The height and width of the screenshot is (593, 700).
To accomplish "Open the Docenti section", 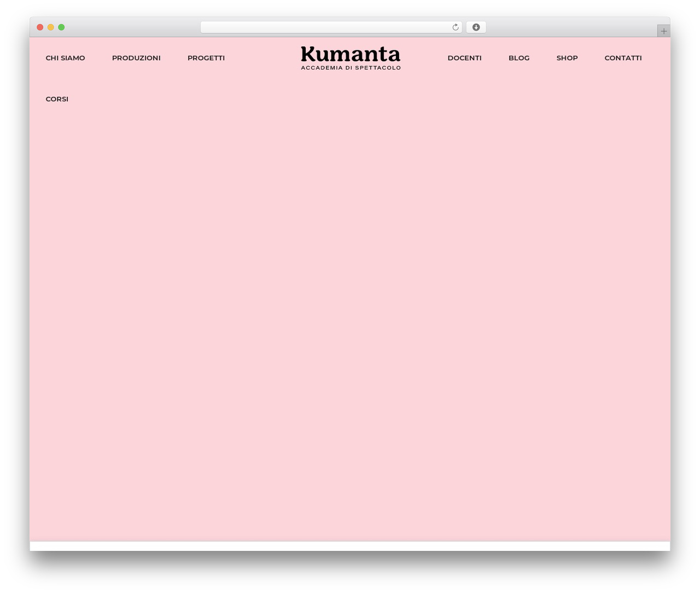I will [464, 58].
